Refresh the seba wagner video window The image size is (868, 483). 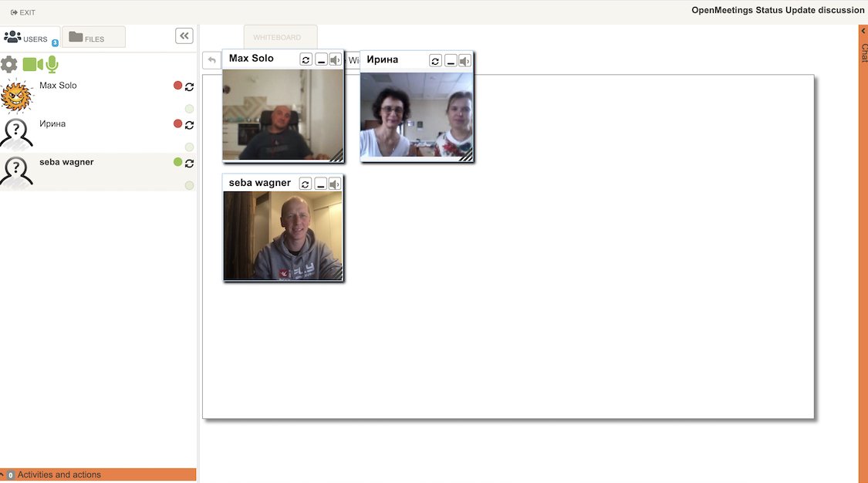(x=306, y=184)
